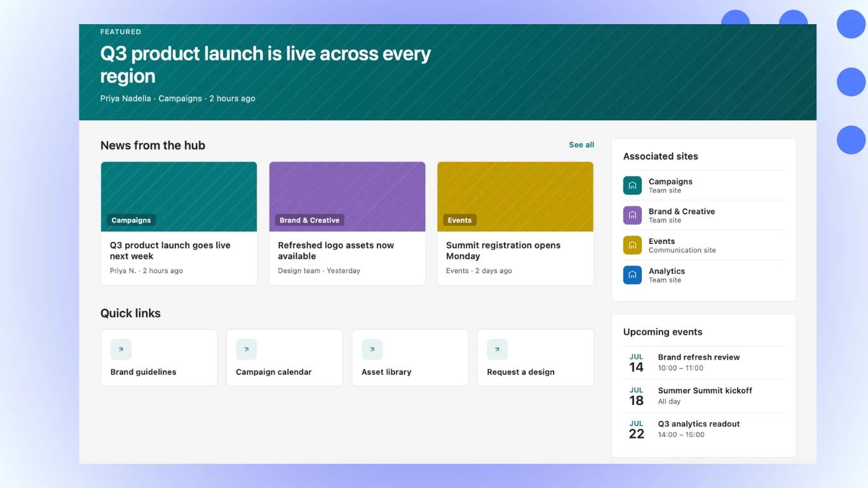Open Events communication site link
The height and width of the screenshot is (488, 868).
tap(704, 245)
